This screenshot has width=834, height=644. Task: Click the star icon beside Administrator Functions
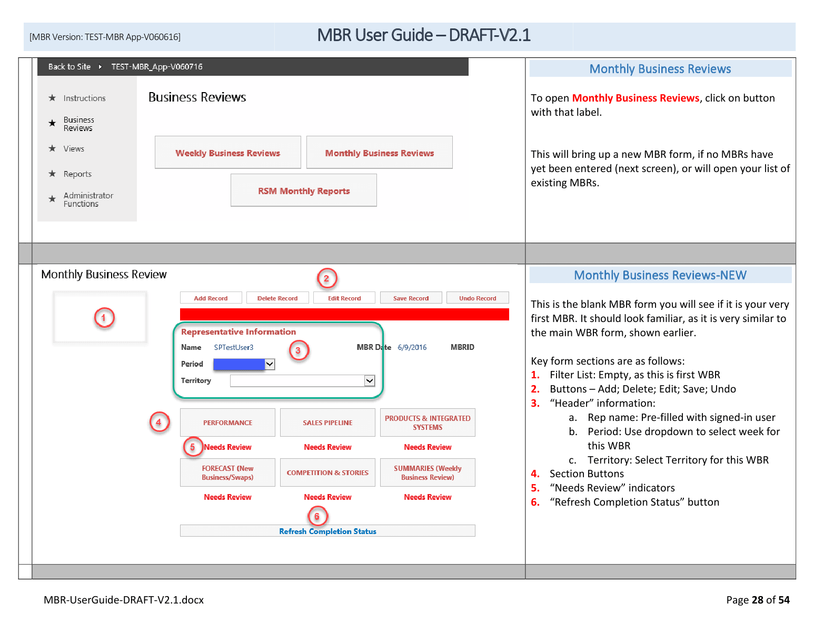(x=52, y=199)
